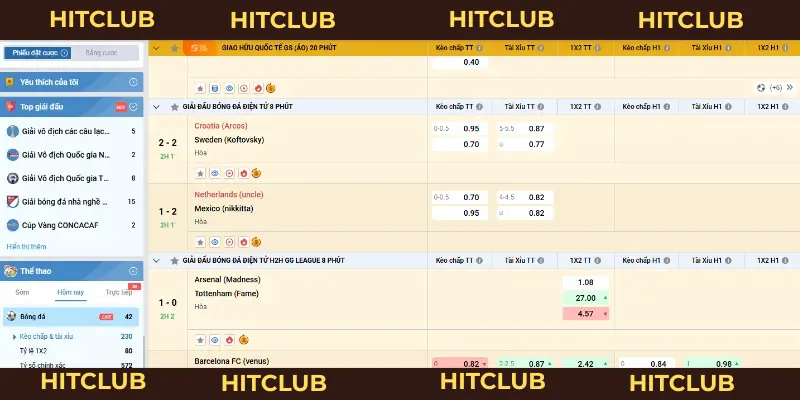
Task: Toggle favorite star for Giao hữu quốc tế GS league
Action: coord(174,48)
